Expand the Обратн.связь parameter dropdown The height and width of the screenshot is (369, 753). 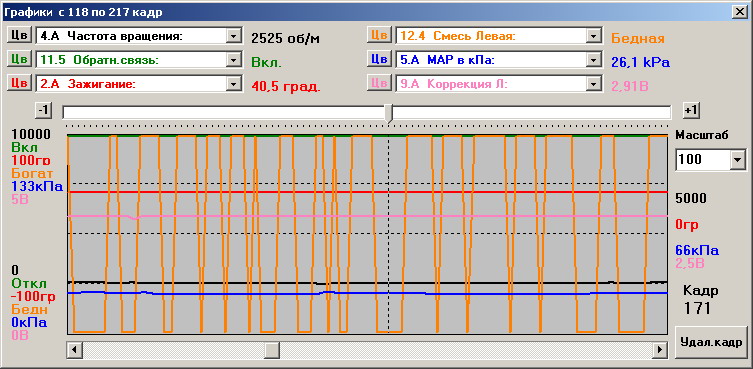pos(234,60)
